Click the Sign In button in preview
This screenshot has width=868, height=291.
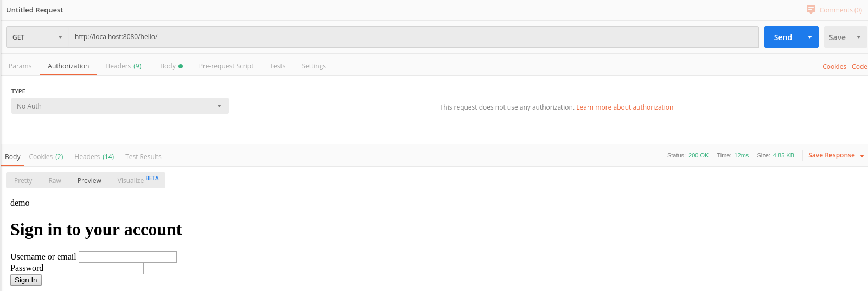tap(26, 280)
